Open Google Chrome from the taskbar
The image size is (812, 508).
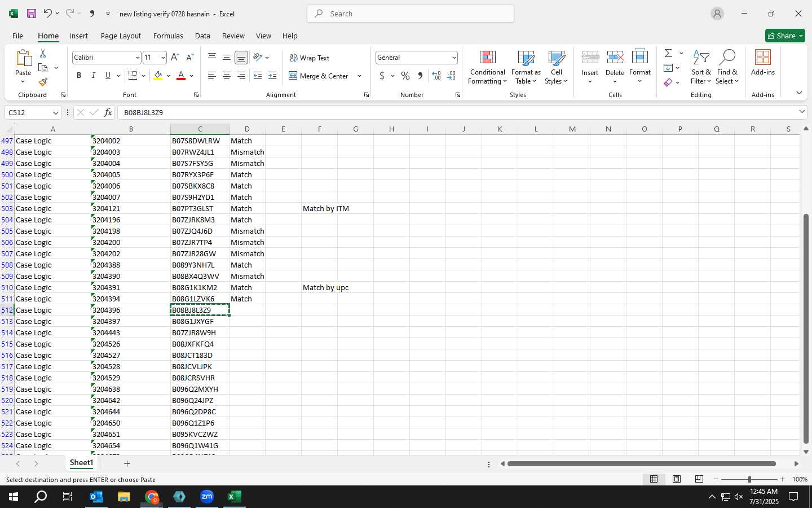[152, 497]
